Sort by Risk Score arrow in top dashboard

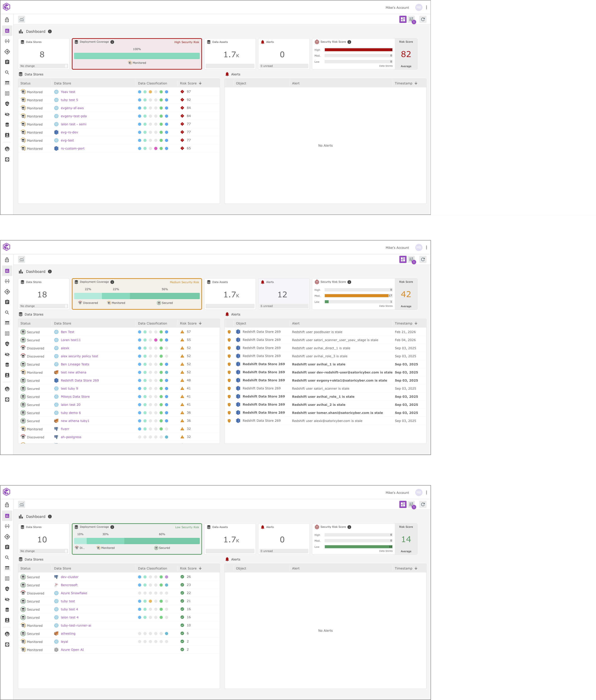[x=200, y=83]
